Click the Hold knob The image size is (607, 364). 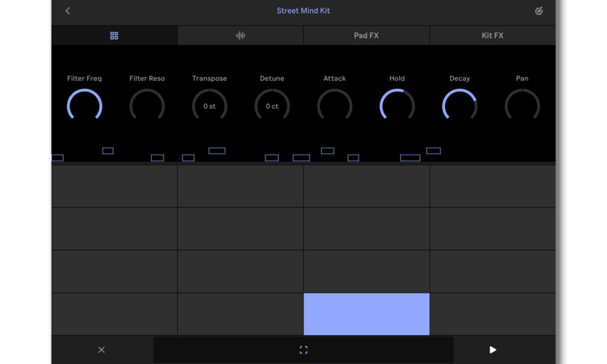click(397, 105)
